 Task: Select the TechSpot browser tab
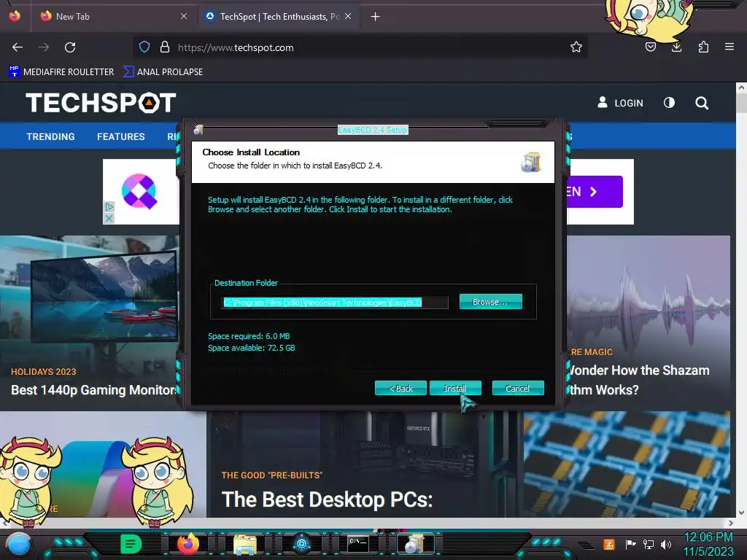(278, 16)
